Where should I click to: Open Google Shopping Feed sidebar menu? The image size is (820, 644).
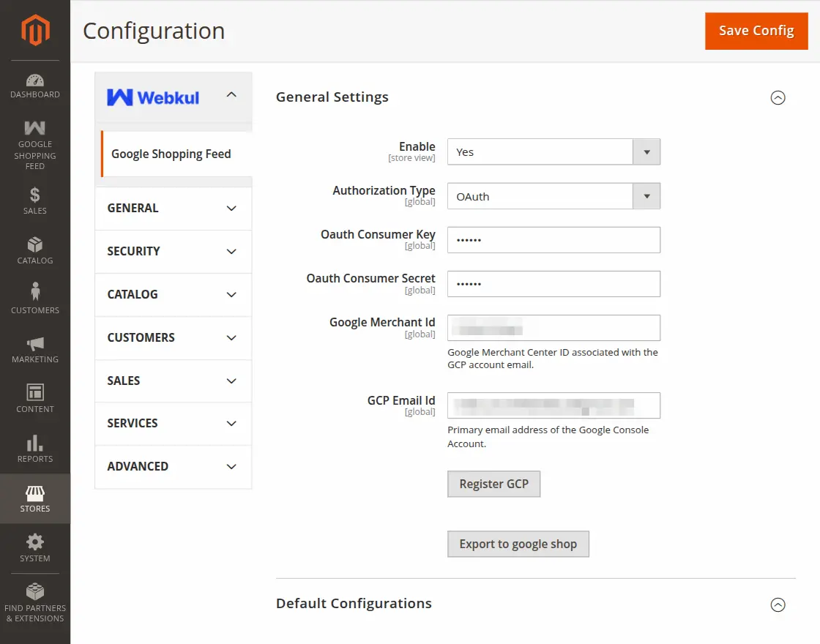[x=35, y=145]
